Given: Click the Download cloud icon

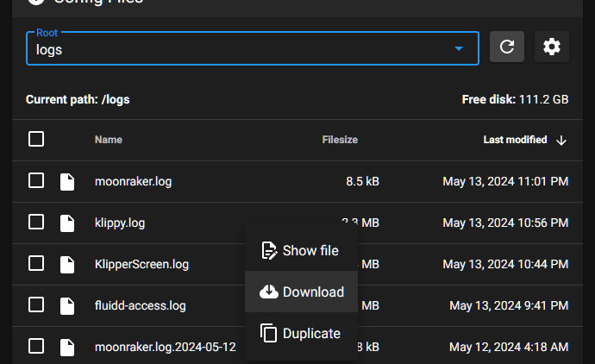Looking at the screenshot, I should click(x=269, y=292).
